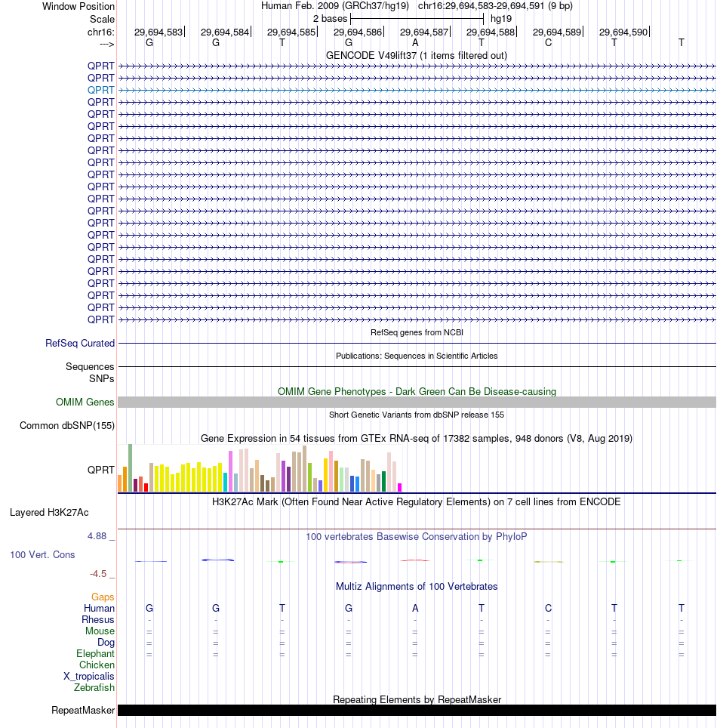Click base A in the top ruler sequence
Viewport: 717px width, 728px height.
[415, 43]
